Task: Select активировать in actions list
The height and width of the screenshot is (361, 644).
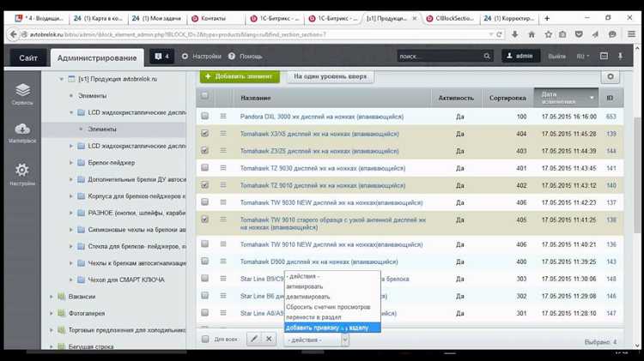Action: [x=332, y=286]
